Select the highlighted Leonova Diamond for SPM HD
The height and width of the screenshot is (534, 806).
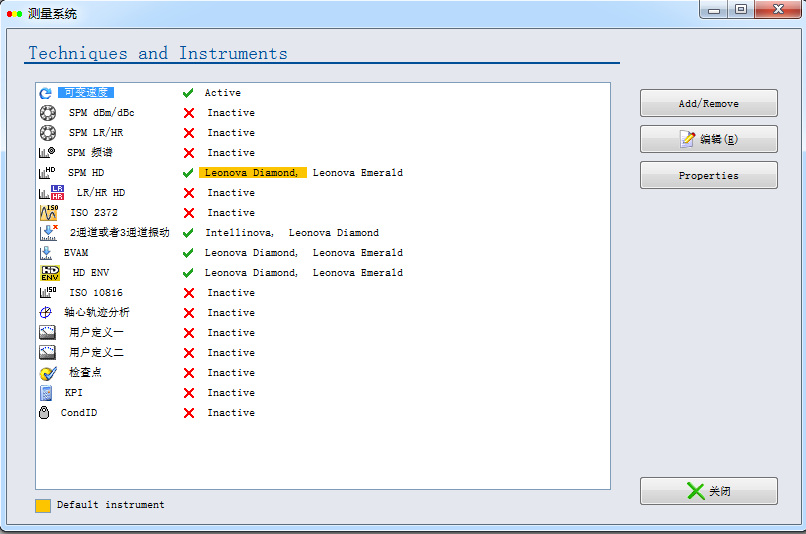tap(251, 173)
